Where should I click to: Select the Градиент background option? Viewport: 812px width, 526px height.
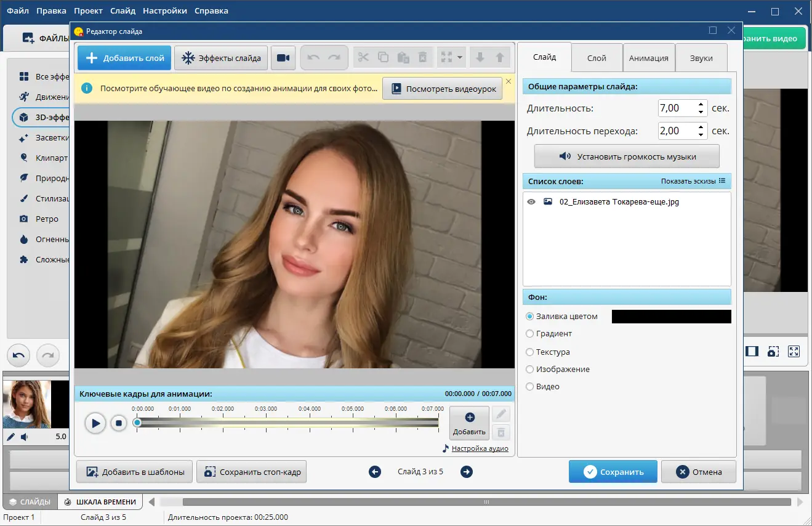(549, 333)
